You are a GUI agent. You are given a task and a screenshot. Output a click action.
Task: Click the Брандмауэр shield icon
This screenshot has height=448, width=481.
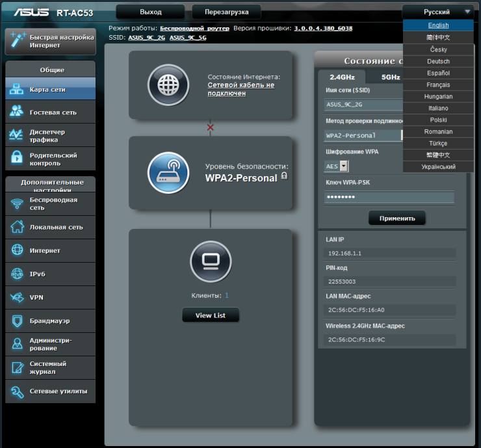(x=17, y=321)
